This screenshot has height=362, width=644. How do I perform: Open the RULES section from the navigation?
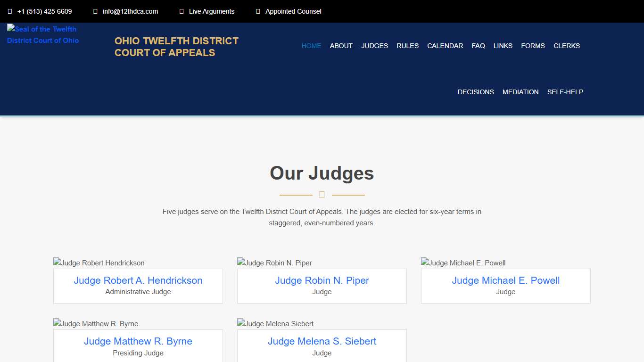(x=407, y=46)
